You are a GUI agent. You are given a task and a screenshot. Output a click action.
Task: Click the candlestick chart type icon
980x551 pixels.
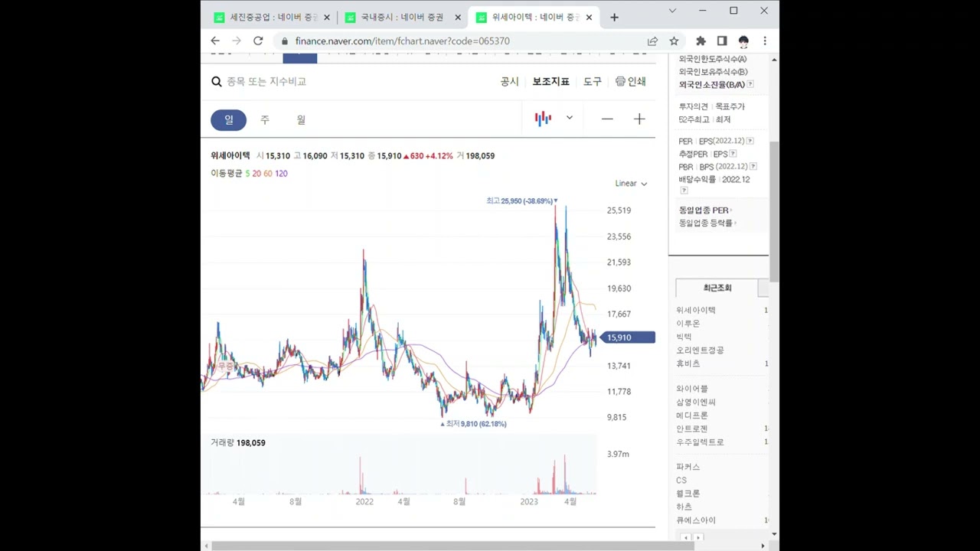[x=543, y=119]
